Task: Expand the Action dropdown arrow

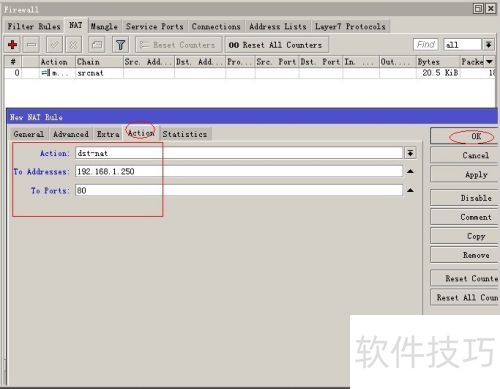Action: click(410, 153)
